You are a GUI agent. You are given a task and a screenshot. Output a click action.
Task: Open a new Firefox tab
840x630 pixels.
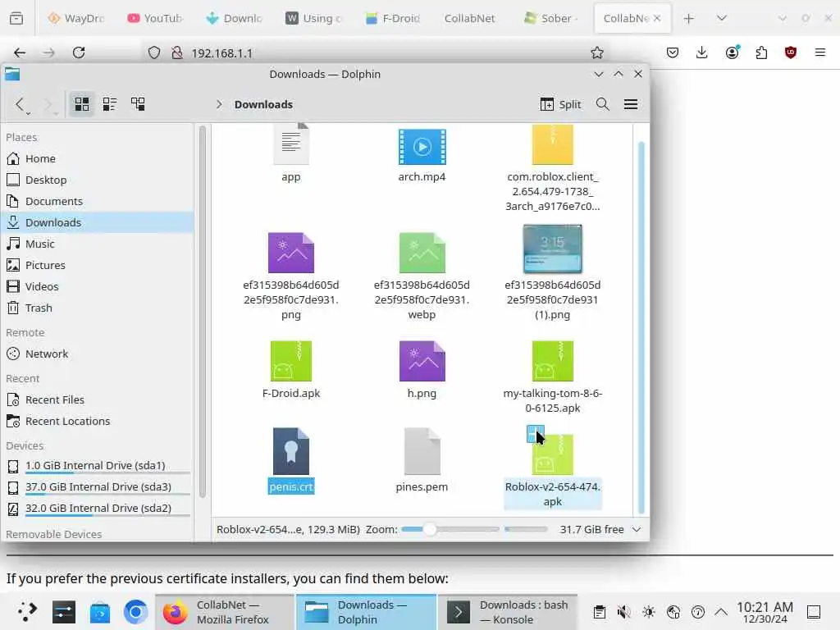[689, 18]
